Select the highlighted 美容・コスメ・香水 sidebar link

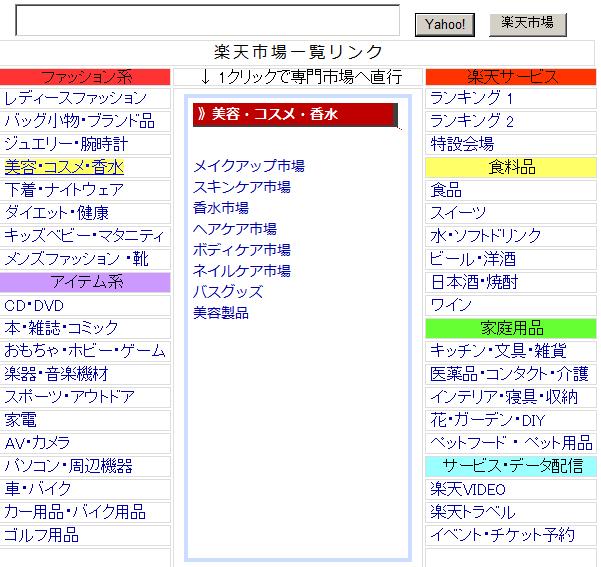tap(64, 167)
